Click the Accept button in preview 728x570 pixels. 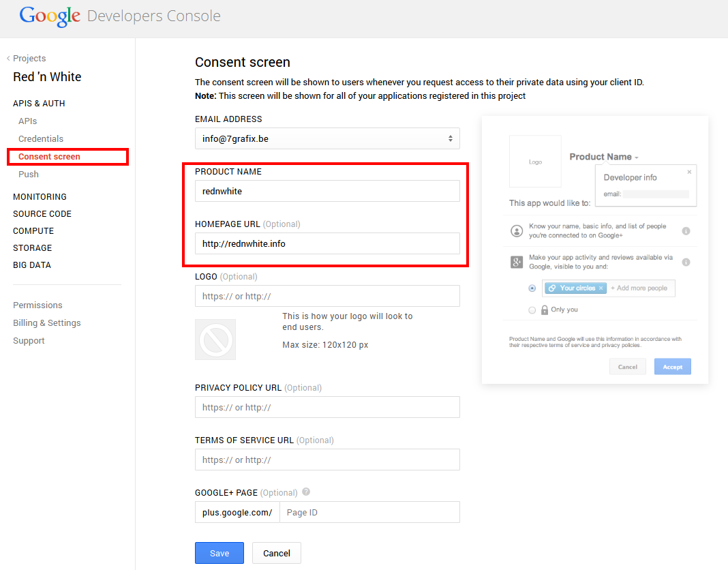coord(672,367)
